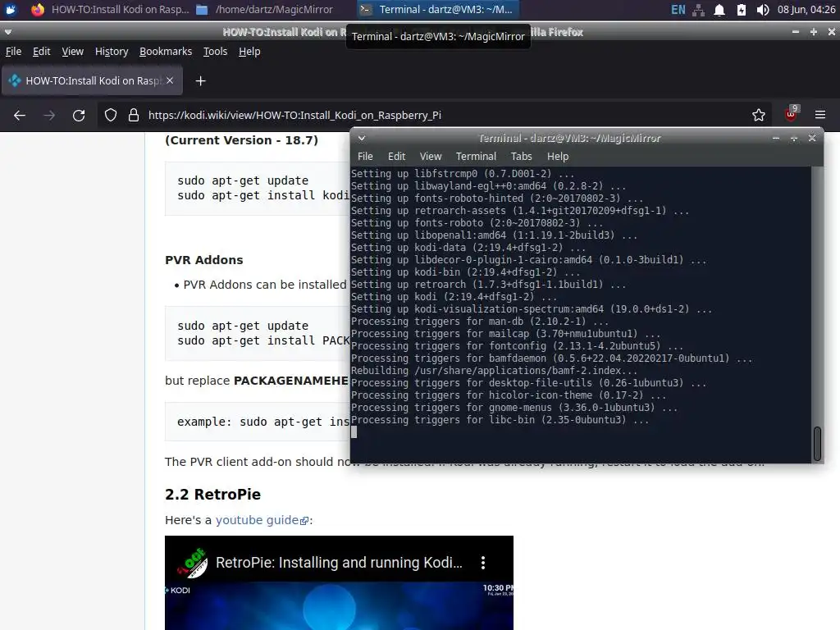Switch to /home/dartz/MagicMirror file manager task

click(264, 9)
